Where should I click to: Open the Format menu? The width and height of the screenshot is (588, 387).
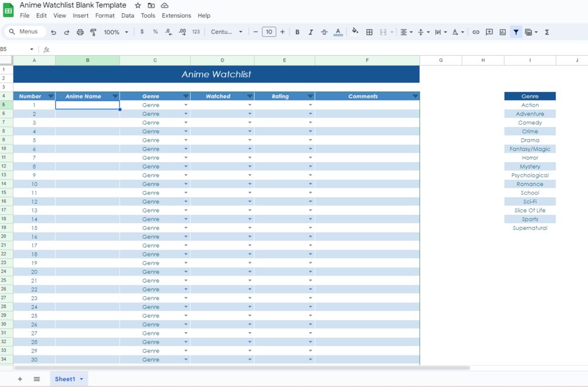coord(105,16)
